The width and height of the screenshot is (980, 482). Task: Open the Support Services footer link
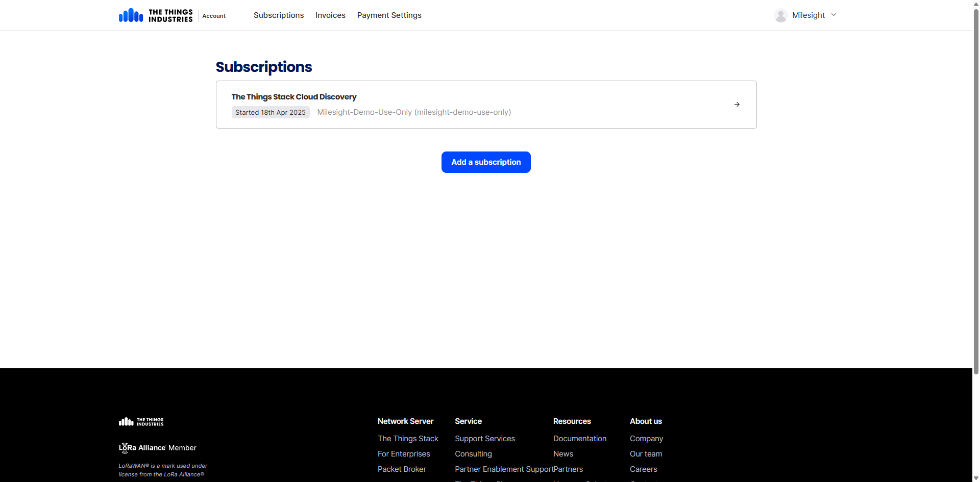point(485,439)
